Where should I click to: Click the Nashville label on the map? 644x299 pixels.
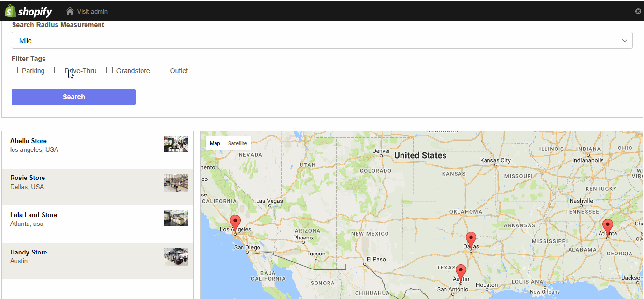tap(581, 201)
